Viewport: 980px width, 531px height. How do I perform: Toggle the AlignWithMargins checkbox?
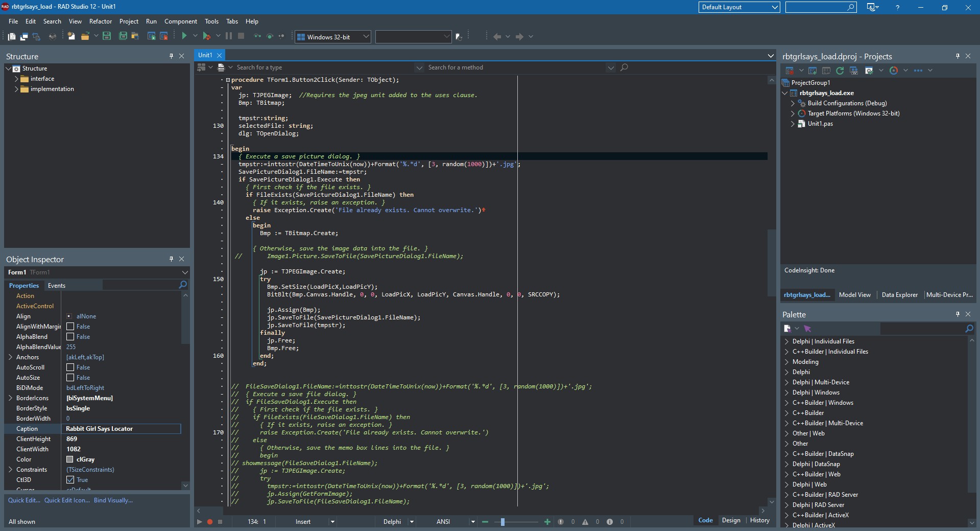(70, 327)
